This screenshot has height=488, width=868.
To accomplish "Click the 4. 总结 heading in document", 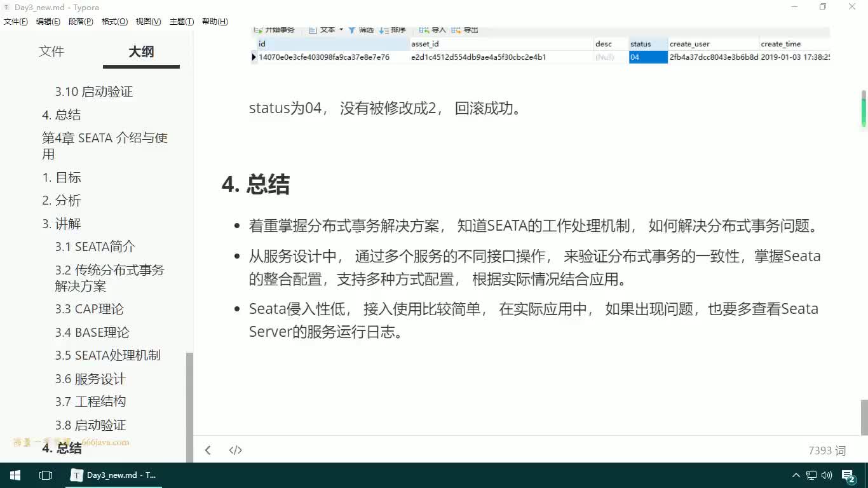I will tap(255, 185).
